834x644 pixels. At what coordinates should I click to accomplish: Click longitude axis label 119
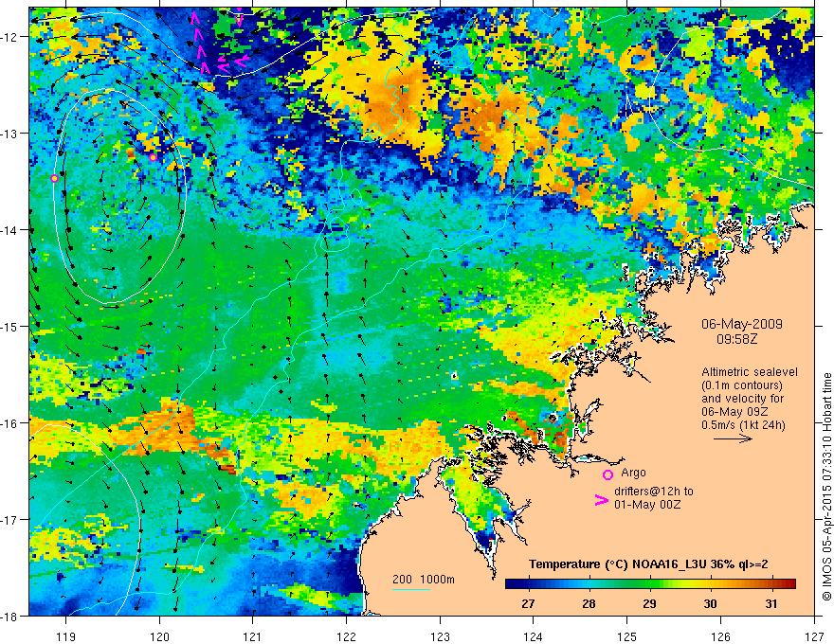[66, 636]
